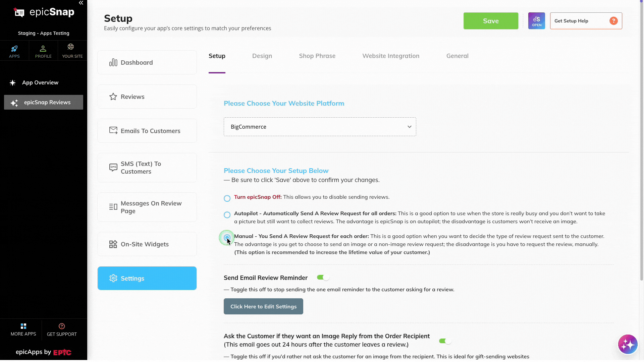This screenshot has width=644, height=362.
Task: Click Here to Edit Settings button
Action: pyautogui.click(x=263, y=306)
